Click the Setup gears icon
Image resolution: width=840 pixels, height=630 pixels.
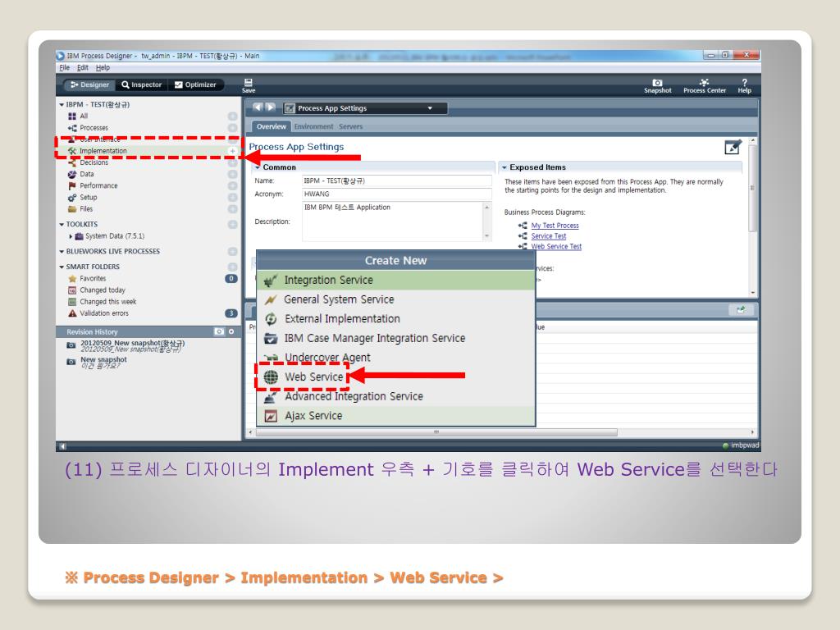[72, 198]
